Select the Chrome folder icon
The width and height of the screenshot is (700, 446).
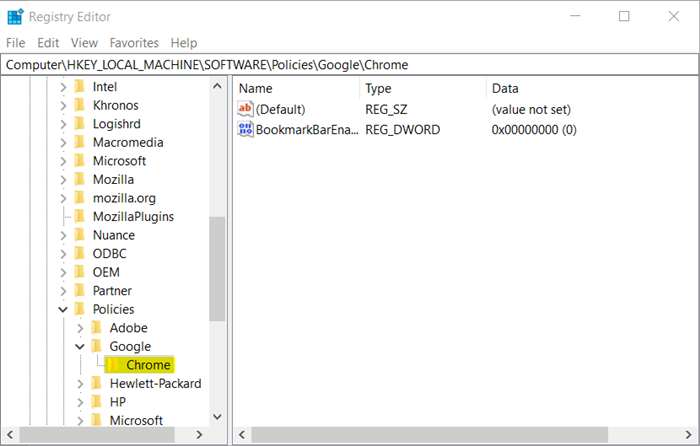113,364
